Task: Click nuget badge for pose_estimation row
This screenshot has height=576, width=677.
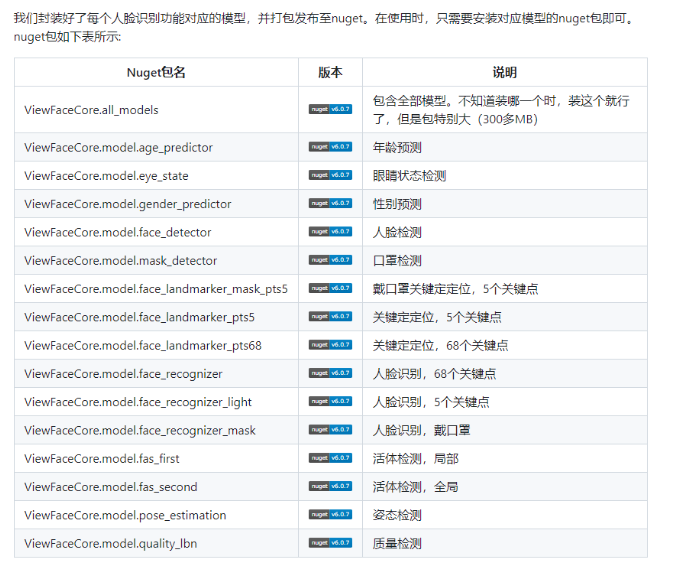Action: tap(330, 514)
